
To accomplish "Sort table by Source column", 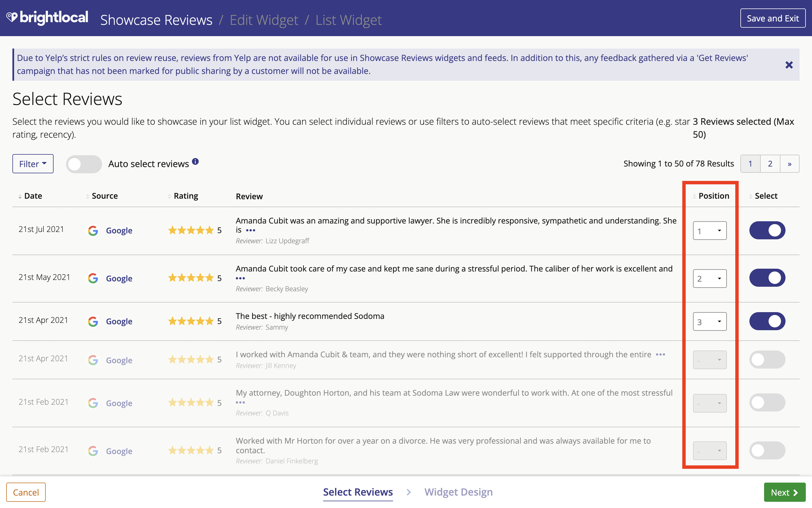I will (x=102, y=196).
